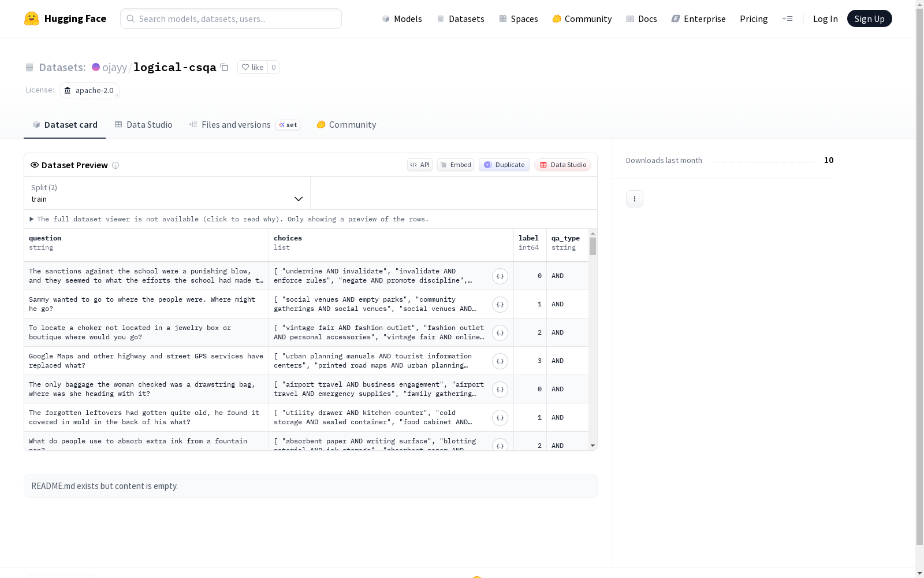The height and width of the screenshot is (578, 924).
Task: Expand choices JSON for the forgotten leftovers row
Action: (500, 418)
